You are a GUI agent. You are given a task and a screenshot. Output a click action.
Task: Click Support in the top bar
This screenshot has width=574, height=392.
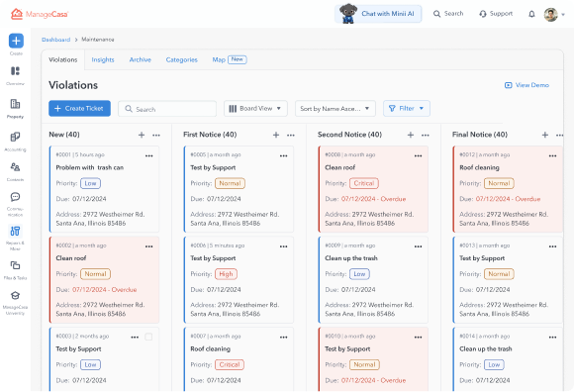tap(496, 14)
